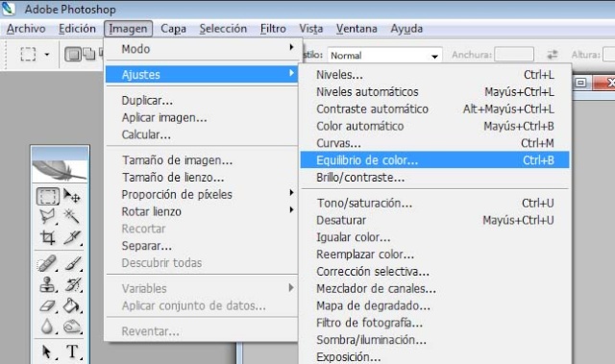This screenshot has width=615, height=364.
Task: Choose Curvas...
Action: pyautogui.click(x=434, y=143)
